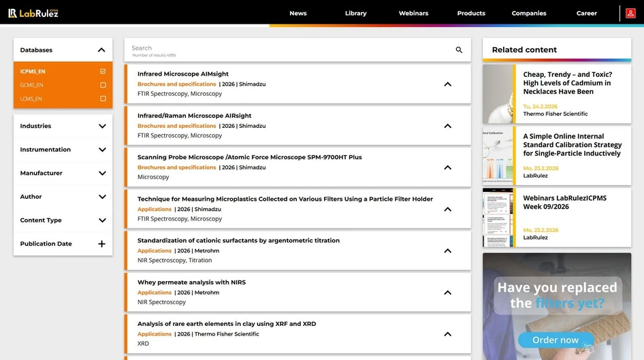This screenshot has width=644, height=360.
Task: Expand the Content Type filter
Action: (x=102, y=220)
